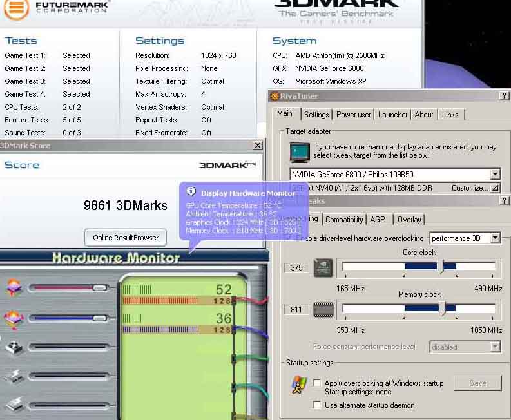Click the Save button in Startup settings
The width and height of the screenshot is (511, 420).
click(x=477, y=383)
